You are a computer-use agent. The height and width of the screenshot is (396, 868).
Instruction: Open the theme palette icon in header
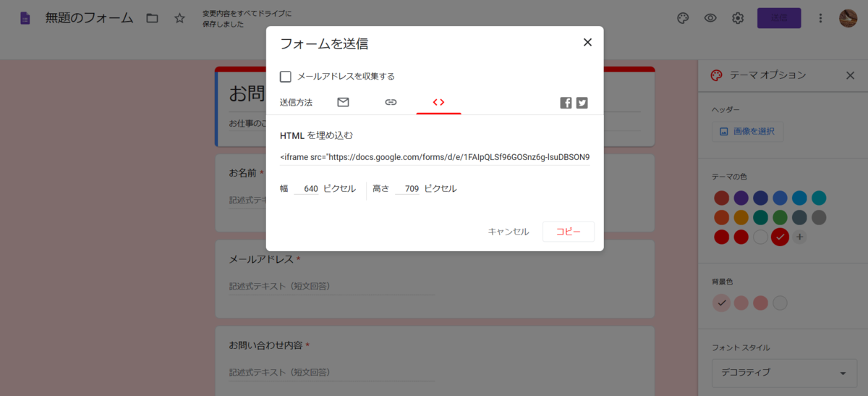click(x=683, y=18)
